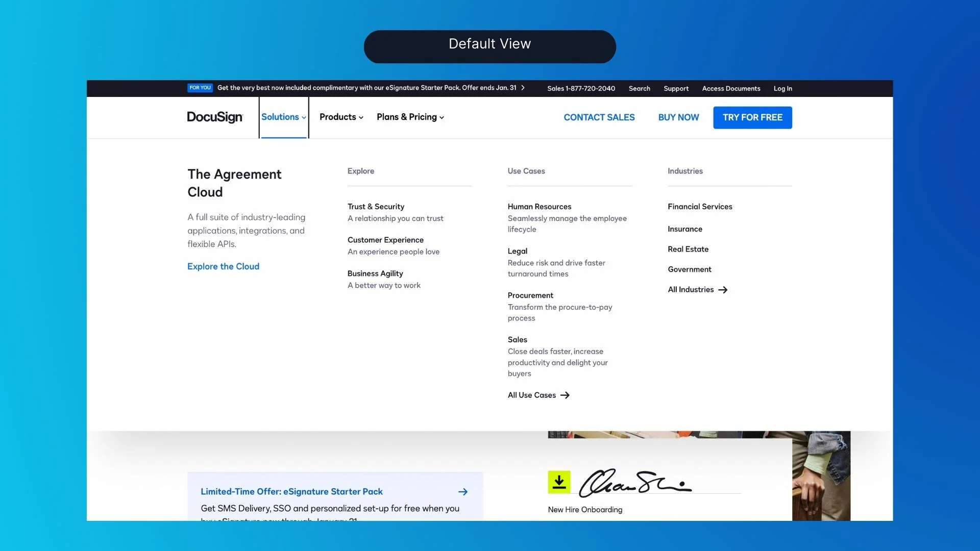Open Support in the top bar
The width and height of the screenshot is (980, 551).
pos(676,88)
